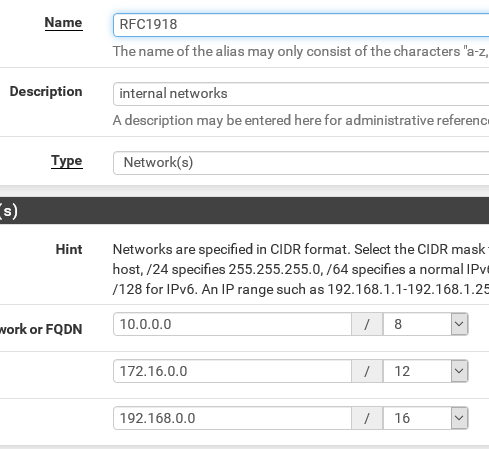Viewport: 489px width, 449px height.
Task: Click the slash separator next to 10.0.0.0
Action: click(367, 324)
